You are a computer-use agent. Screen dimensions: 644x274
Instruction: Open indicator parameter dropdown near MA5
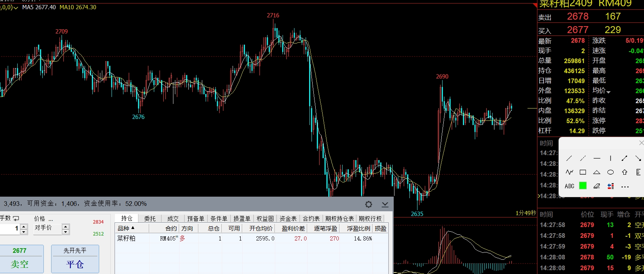(x=16, y=8)
